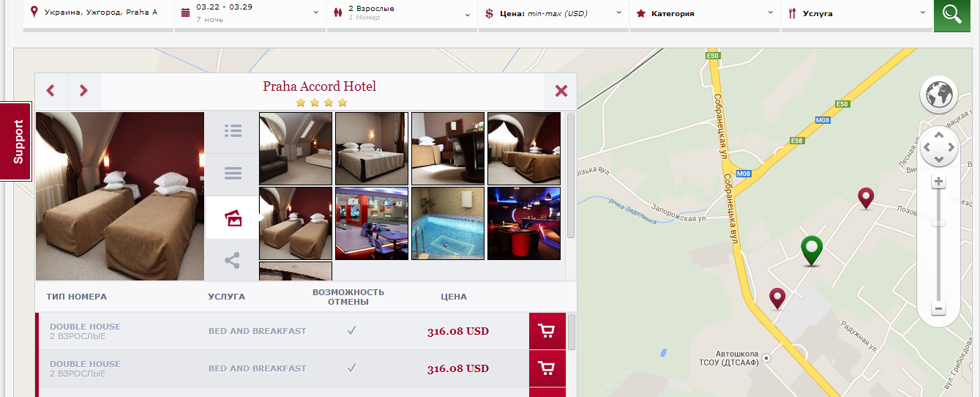
Task: Click the green hotel map marker
Action: click(811, 251)
